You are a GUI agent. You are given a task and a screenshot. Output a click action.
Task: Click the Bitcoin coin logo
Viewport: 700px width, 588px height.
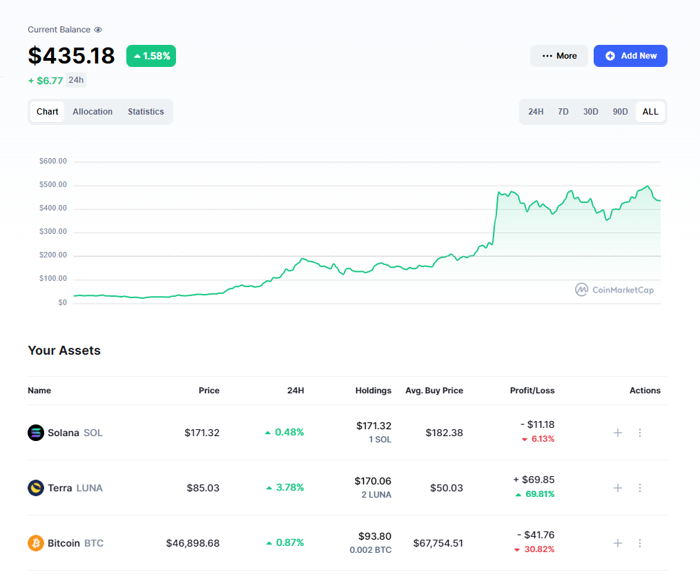[36, 543]
